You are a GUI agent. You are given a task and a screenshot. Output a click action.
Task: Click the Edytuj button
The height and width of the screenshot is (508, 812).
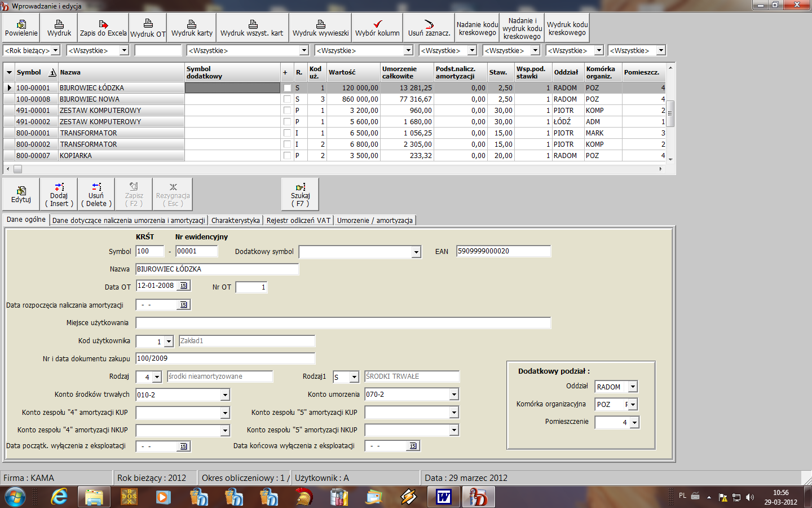click(x=21, y=195)
